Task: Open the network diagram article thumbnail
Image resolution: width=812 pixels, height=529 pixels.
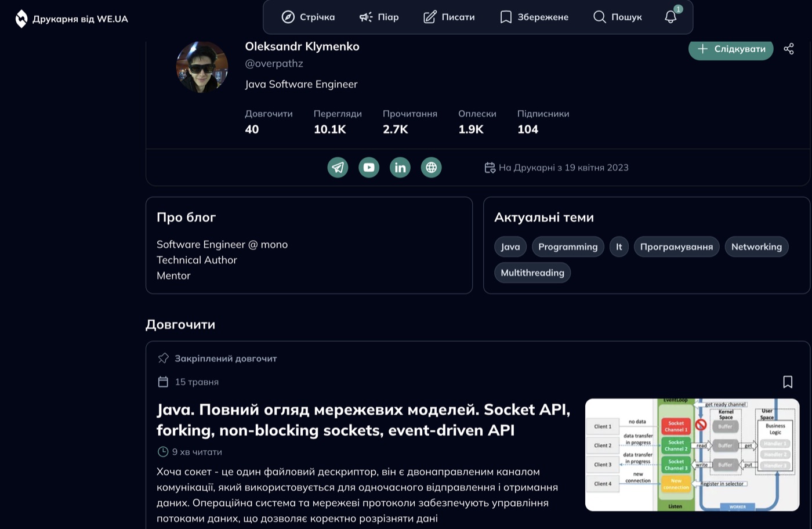Action: [x=693, y=455]
